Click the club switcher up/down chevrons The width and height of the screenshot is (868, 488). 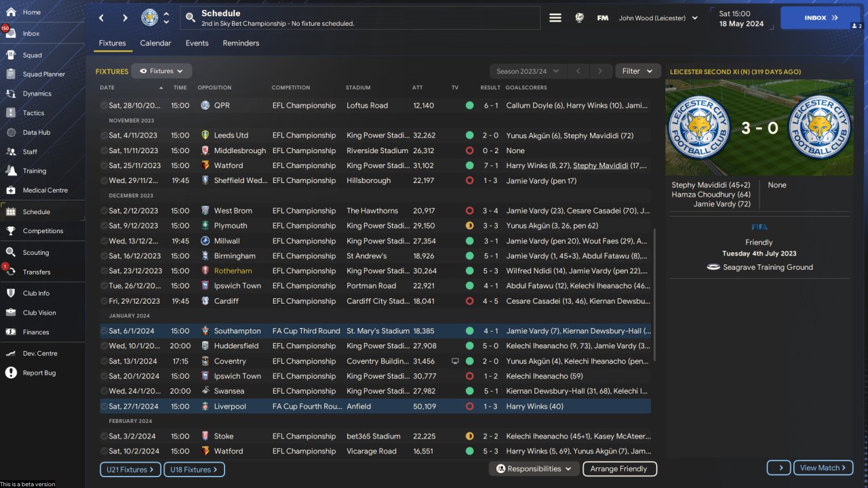(x=167, y=18)
